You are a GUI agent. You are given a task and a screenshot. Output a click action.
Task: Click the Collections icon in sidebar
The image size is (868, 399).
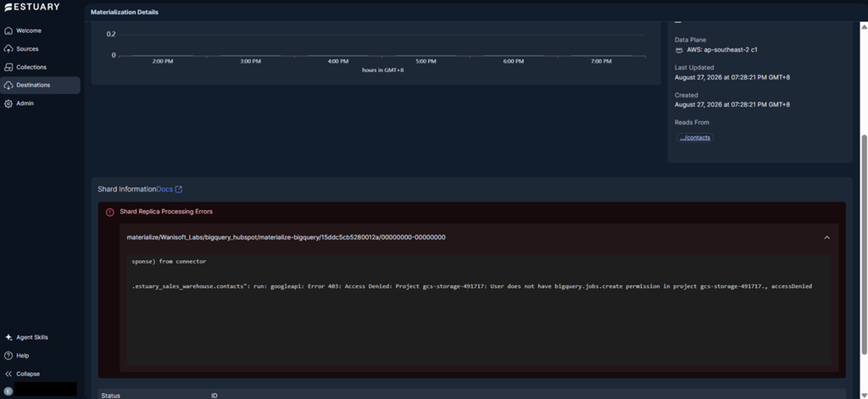coord(8,68)
